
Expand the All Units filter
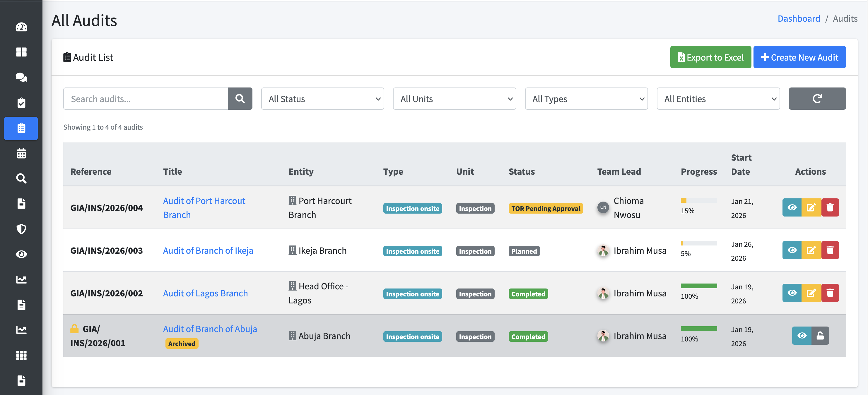click(454, 99)
